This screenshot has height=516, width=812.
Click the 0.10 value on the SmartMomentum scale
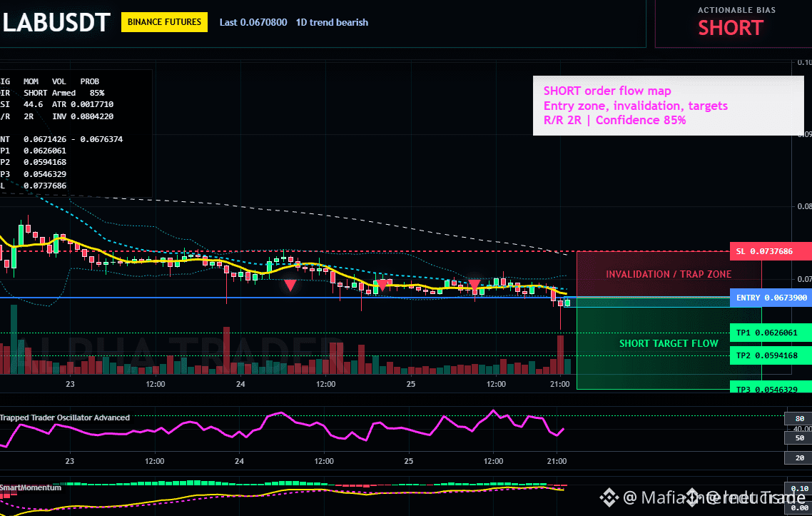(x=800, y=489)
